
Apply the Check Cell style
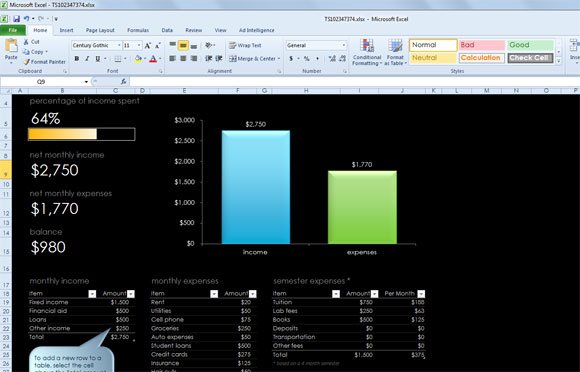point(530,58)
